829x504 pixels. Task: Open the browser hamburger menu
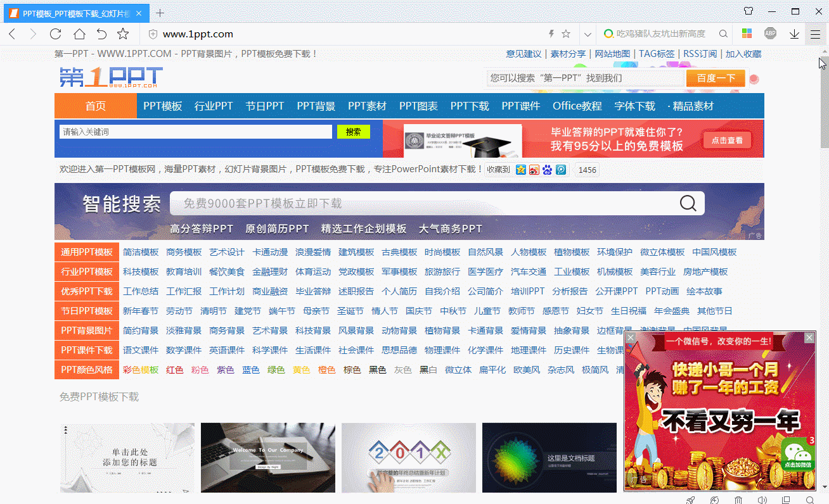815,34
